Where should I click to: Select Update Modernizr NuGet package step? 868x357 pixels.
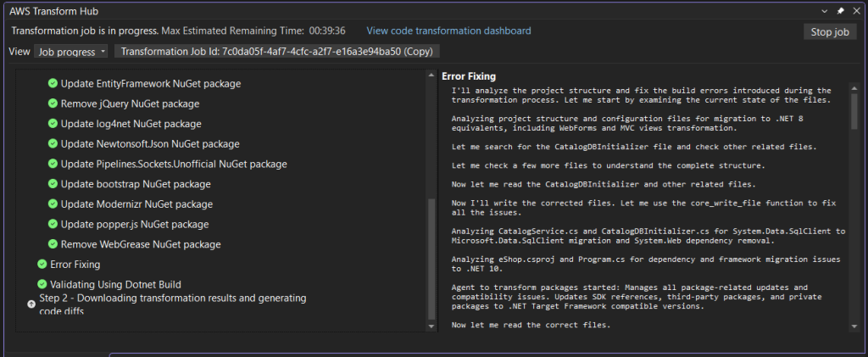coord(136,204)
